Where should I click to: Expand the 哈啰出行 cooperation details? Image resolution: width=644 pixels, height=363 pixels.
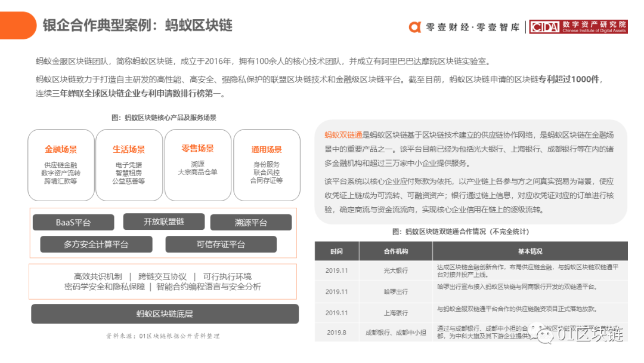[x=397, y=291]
